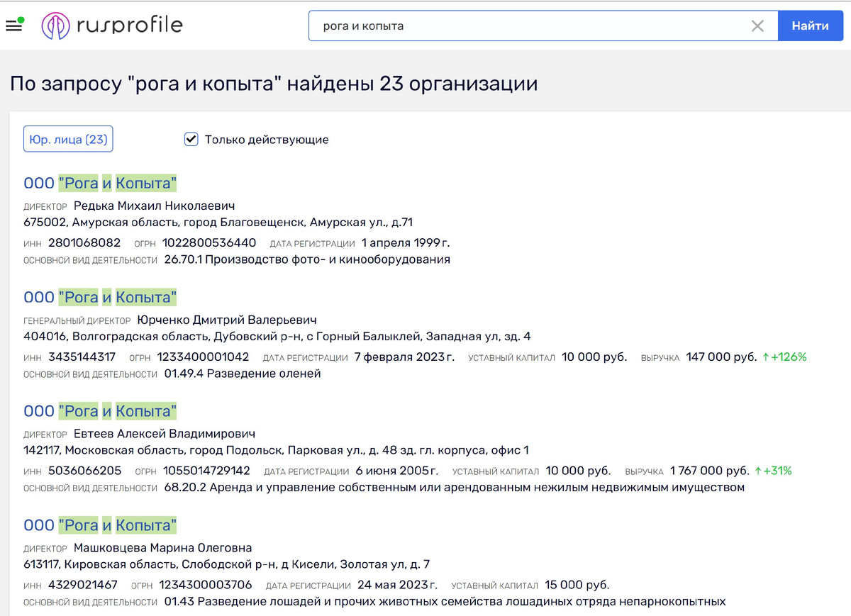Click activity 26.70.1 Производство фото- и кинооборудования
The width and height of the screenshot is (851, 616).
307,259
